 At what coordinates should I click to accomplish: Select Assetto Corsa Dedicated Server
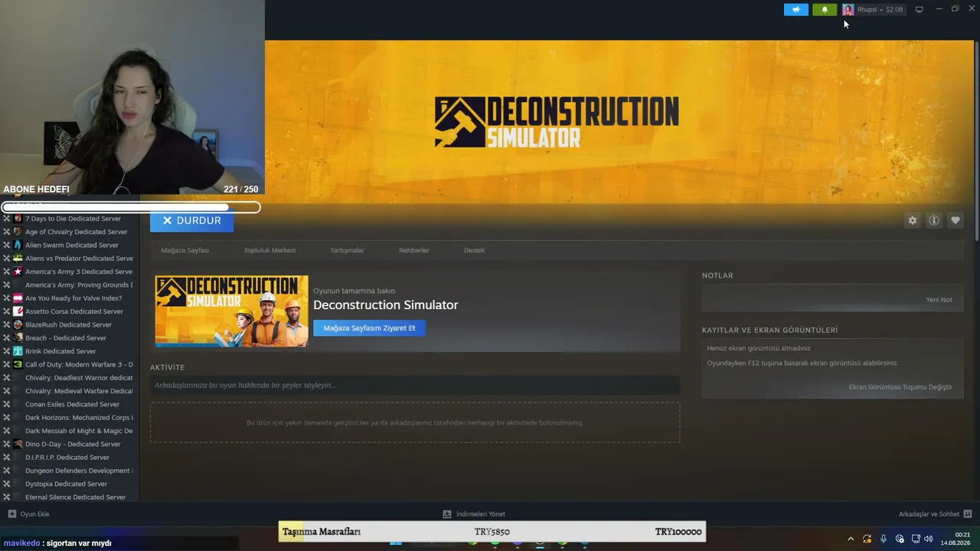click(x=74, y=311)
